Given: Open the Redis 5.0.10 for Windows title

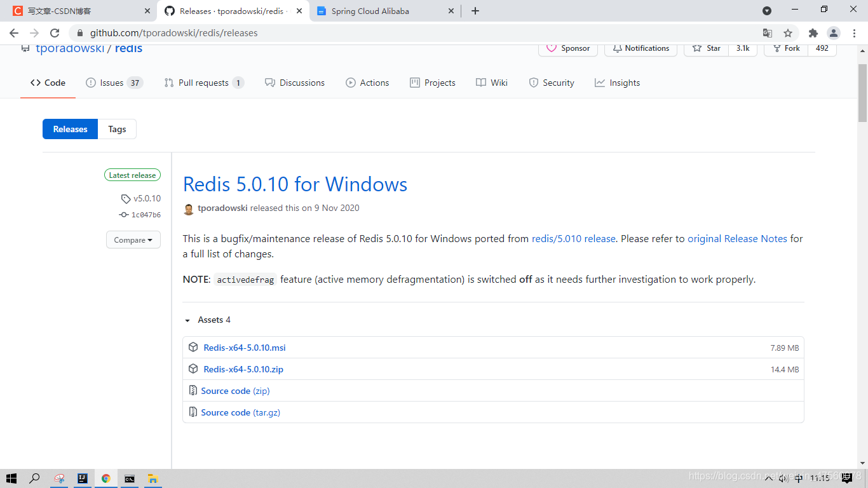Looking at the screenshot, I should tap(295, 184).
